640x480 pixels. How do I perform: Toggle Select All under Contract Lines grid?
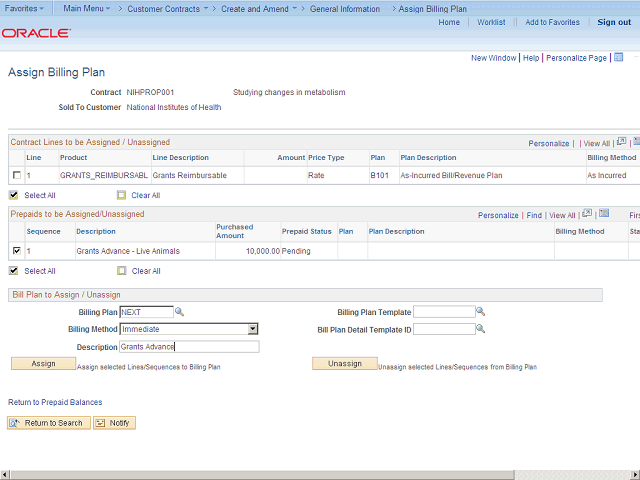tap(14, 195)
